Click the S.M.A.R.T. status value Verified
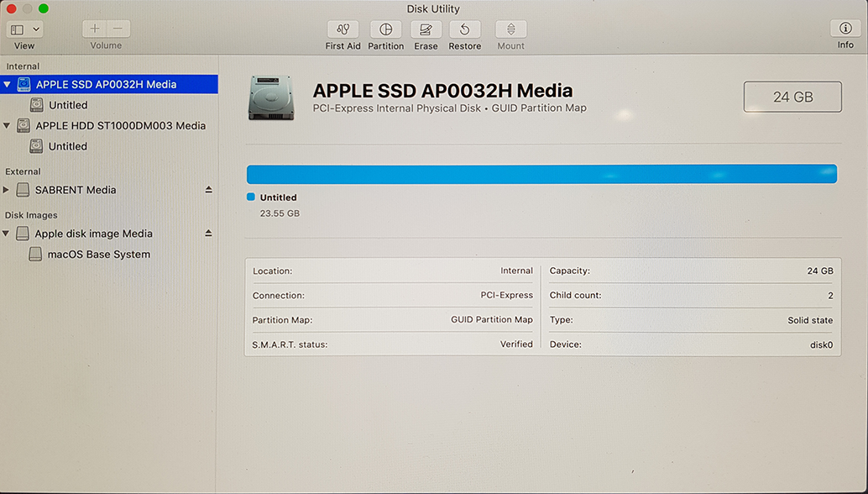Viewport: 868px width, 494px height. click(x=516, y=344)
